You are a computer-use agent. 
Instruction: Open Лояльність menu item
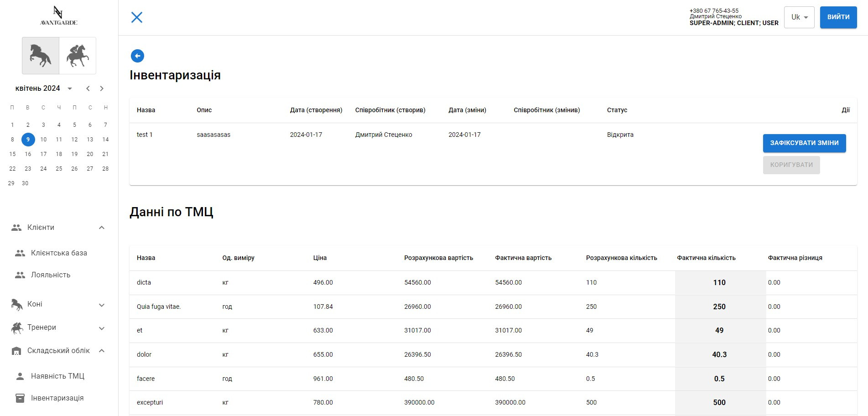tap(51, 275)
